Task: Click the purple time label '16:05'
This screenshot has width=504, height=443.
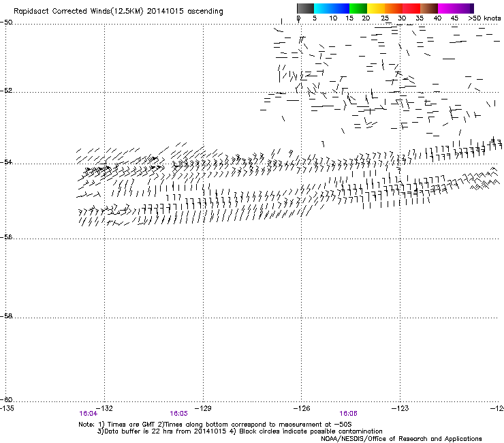Action: [178, 414]
